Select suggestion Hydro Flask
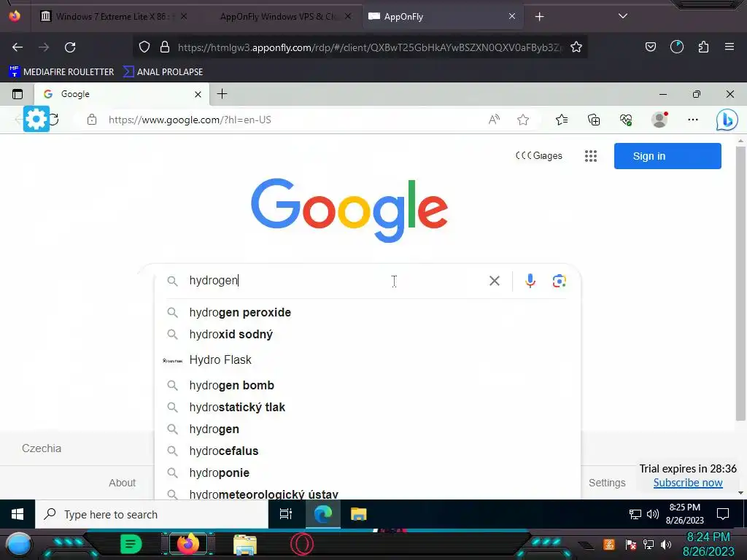Viewport: 747px width, 560px height. click(367, 360)
